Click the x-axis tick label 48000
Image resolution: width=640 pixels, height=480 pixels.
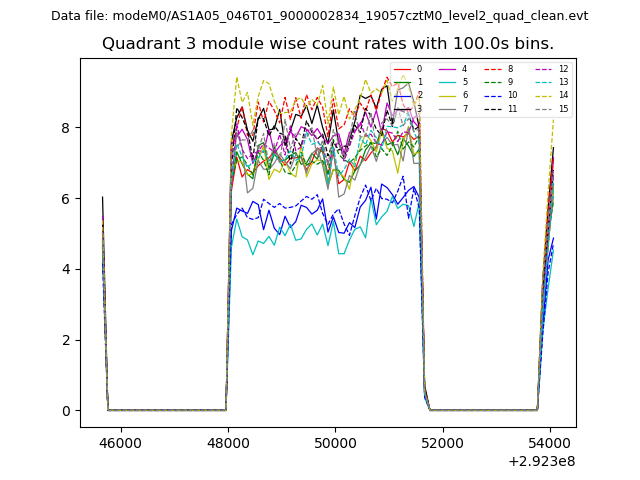(x=227, y=442)
